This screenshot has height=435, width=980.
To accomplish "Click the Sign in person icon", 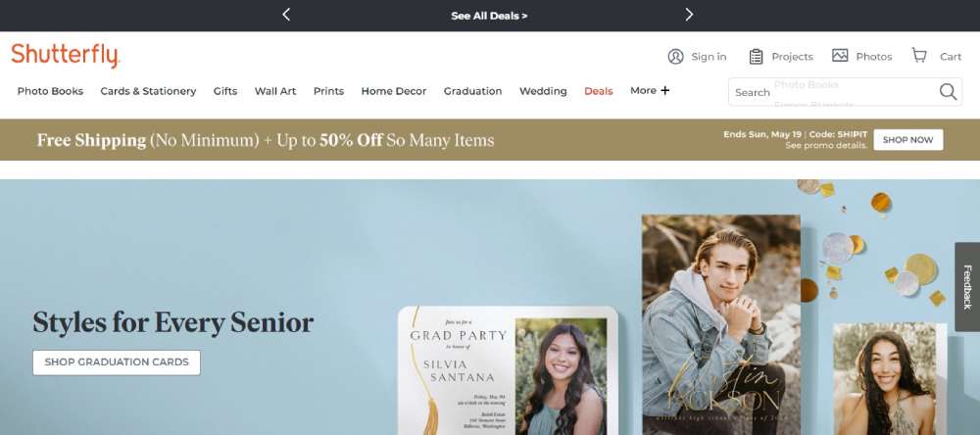I will tap(675, 56).
